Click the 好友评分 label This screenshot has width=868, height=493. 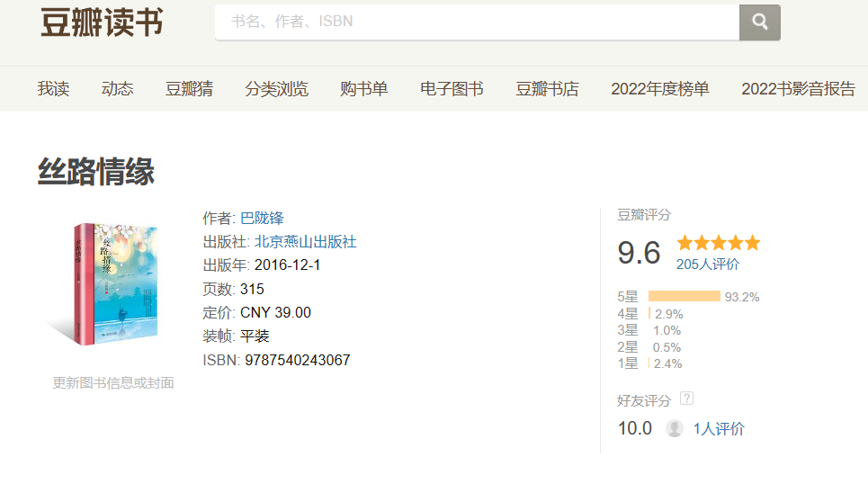click(644, 400)
